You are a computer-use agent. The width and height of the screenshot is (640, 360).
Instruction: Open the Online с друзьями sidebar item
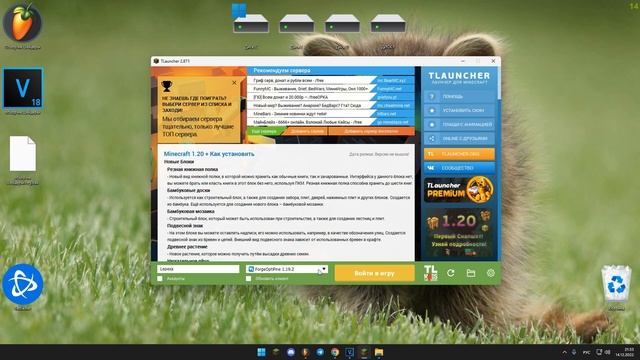[x=459, y=139]
